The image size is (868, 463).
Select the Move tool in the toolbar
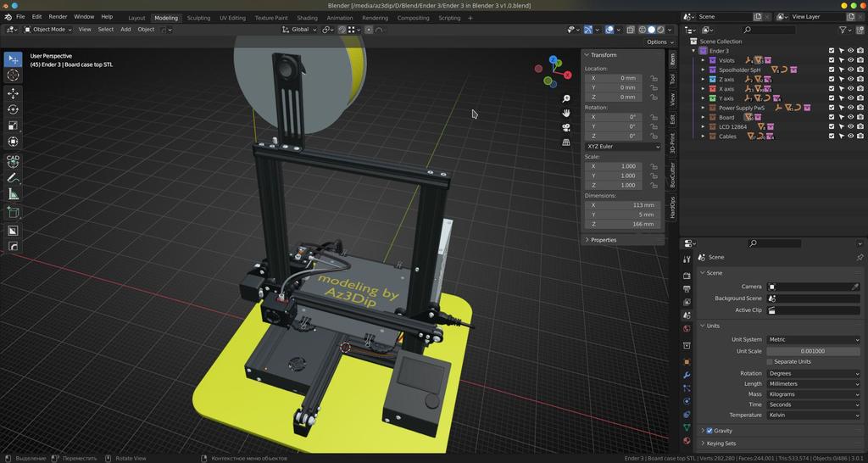[x=13, y=93]
